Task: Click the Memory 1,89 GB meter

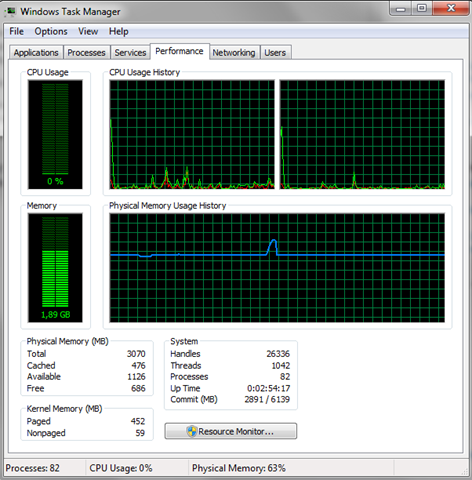Action: tap(55, 268)
